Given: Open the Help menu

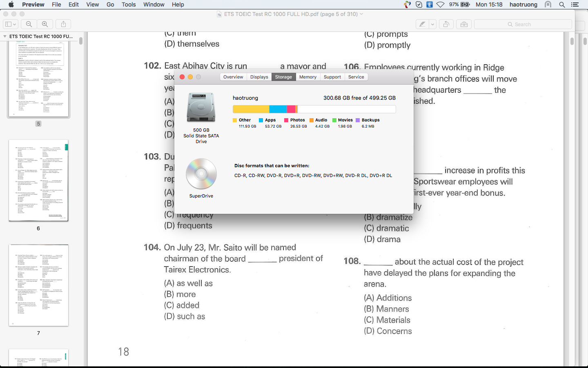Looking at the screenshot, I should coord(178,4).
